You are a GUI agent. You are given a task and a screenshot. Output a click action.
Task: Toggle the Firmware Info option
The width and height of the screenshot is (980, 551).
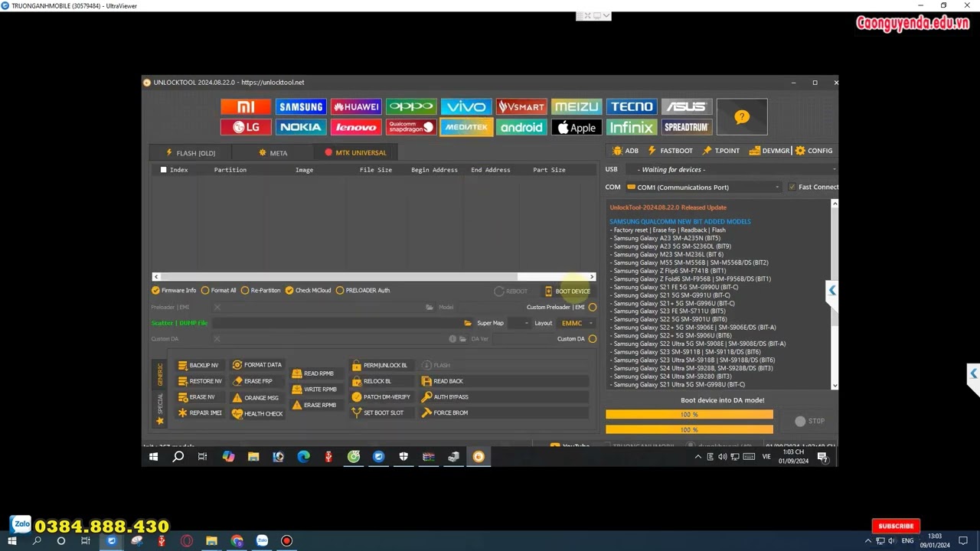click(x=174, y=291)
